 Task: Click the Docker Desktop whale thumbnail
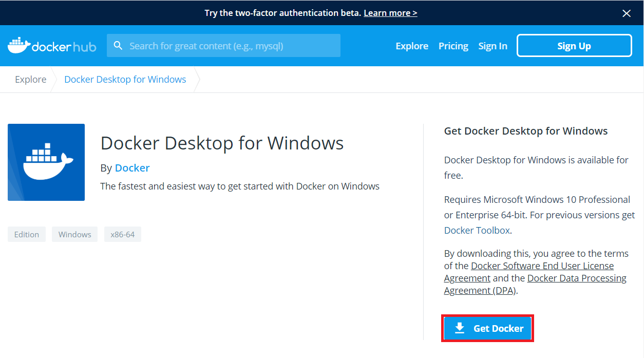(x=46, y=162)
